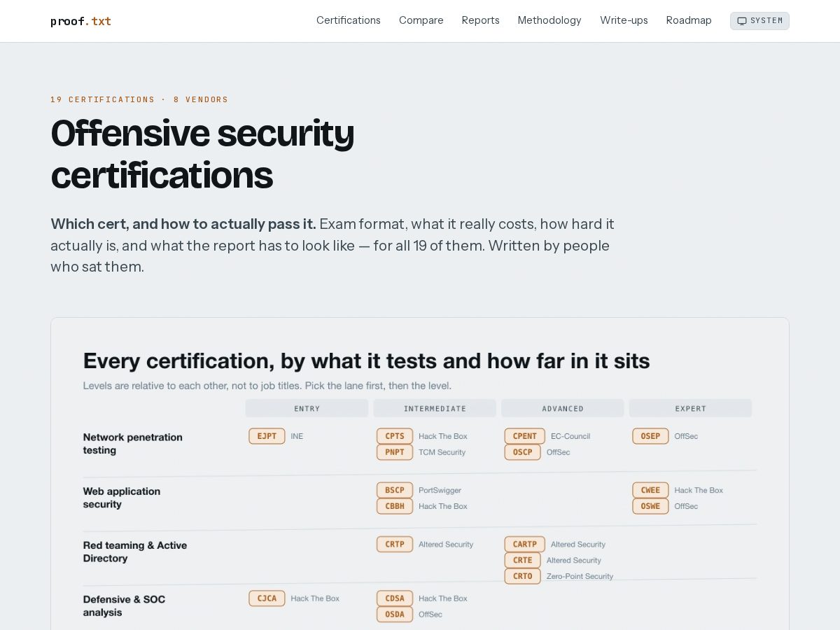Click the INTERMEDIATE column header
The height and width of the screenshot is (630, 840).
(435, 408)
